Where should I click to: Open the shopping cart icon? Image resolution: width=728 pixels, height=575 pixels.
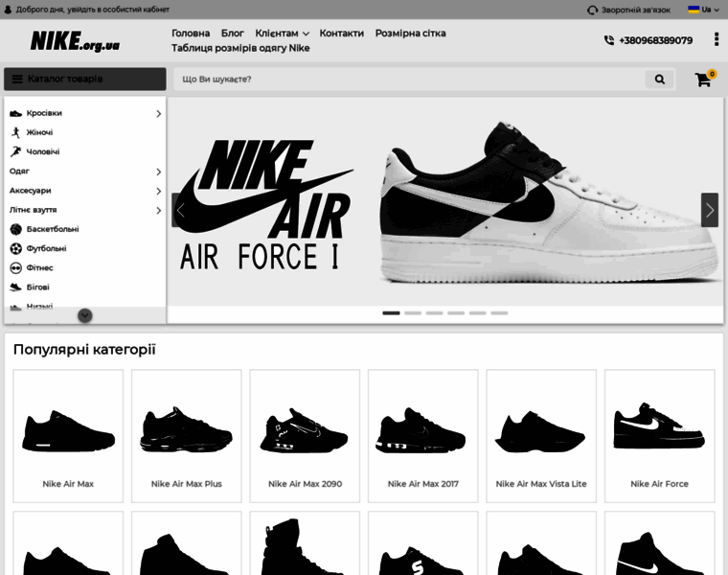[703, 80]
